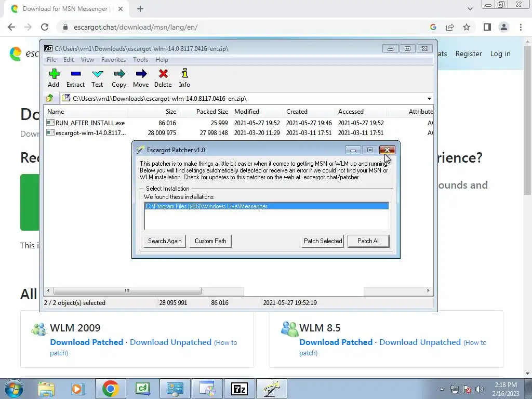Sort archive list by Packed Size column
This screenshot has width=532, height=399.
tap(205, 112)
